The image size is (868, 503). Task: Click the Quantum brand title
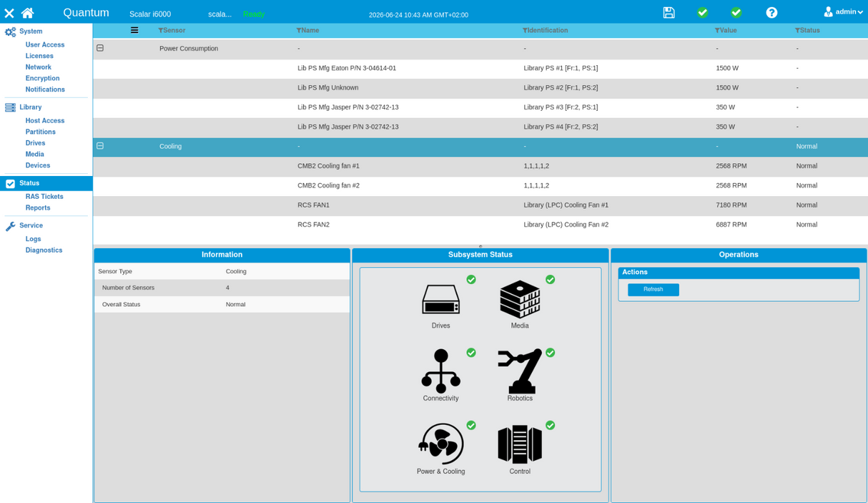click(x=86, y=13)
